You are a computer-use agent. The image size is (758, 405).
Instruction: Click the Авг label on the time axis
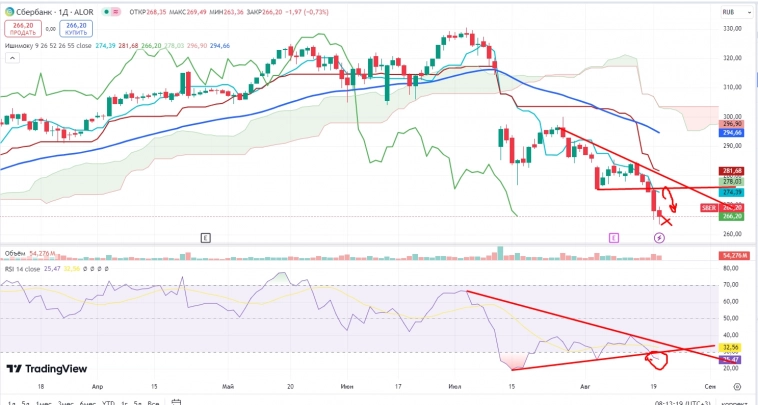coord(585,387)
